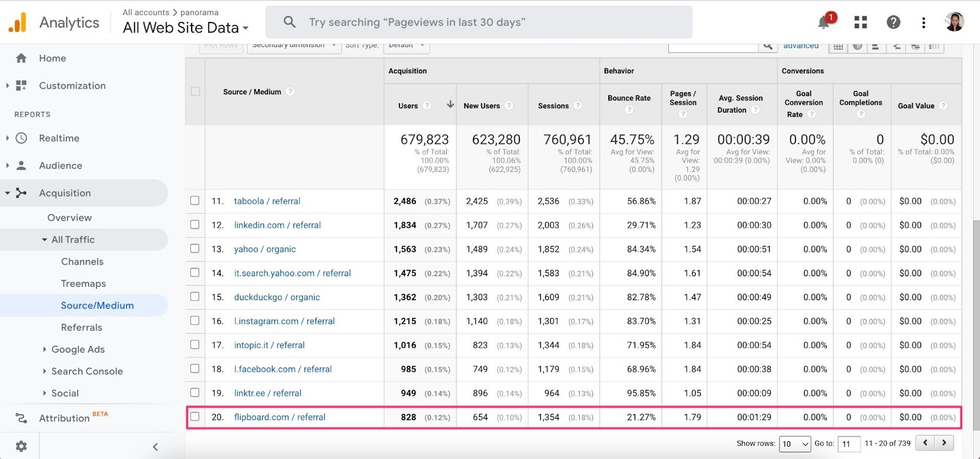Check the taboola / referral row checkbox
Screen dimensions: 980x459
195,201
